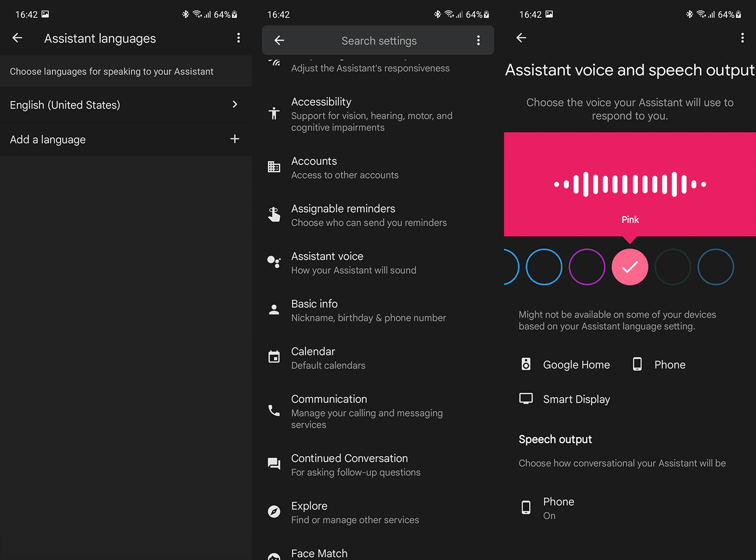Viewport: 756px width, 560px height.
Task: Click the Accessibility person icon
Action: [x=274, y=113]
